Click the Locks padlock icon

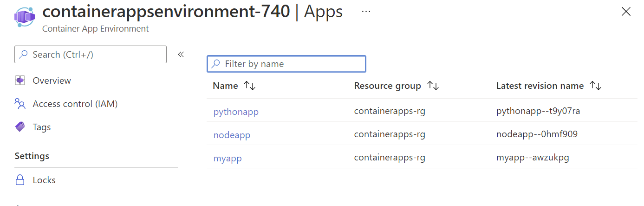(20, 180)
